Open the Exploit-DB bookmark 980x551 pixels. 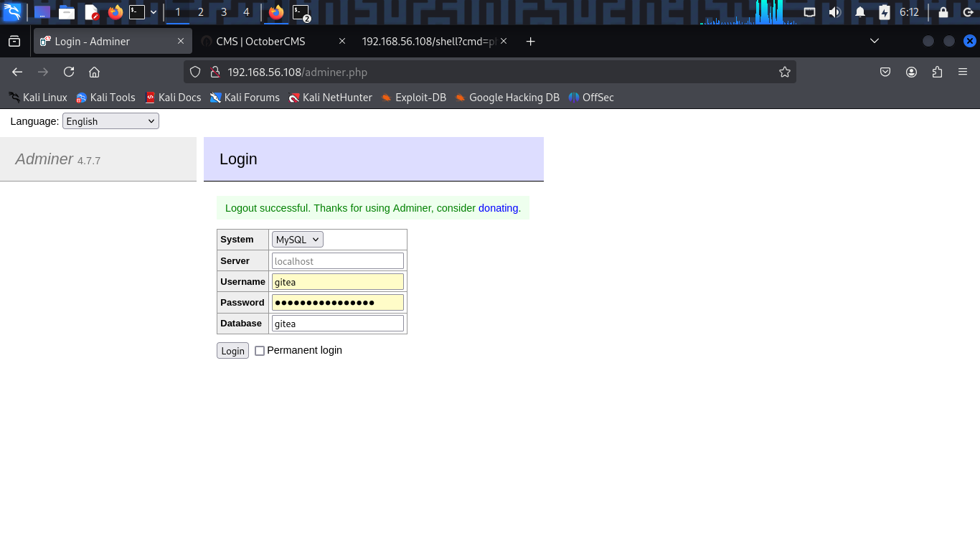click(413, 98)
